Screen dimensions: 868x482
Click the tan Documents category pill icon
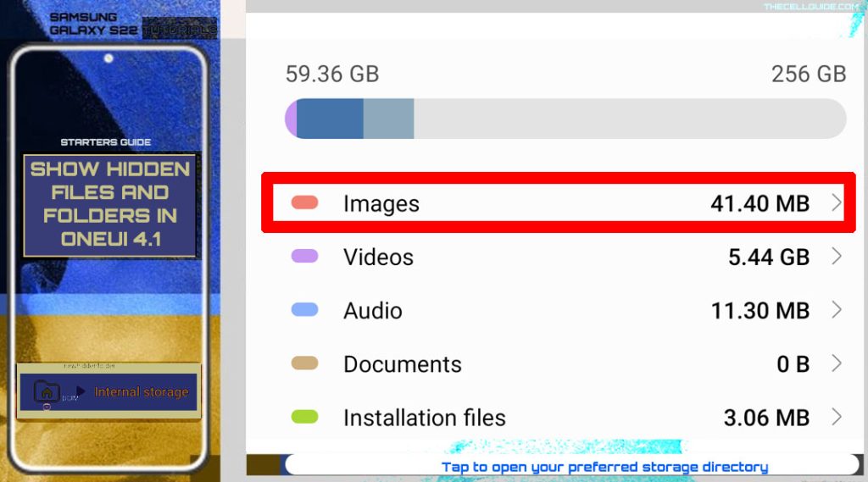pyautogui.click(x=304, y=363)
